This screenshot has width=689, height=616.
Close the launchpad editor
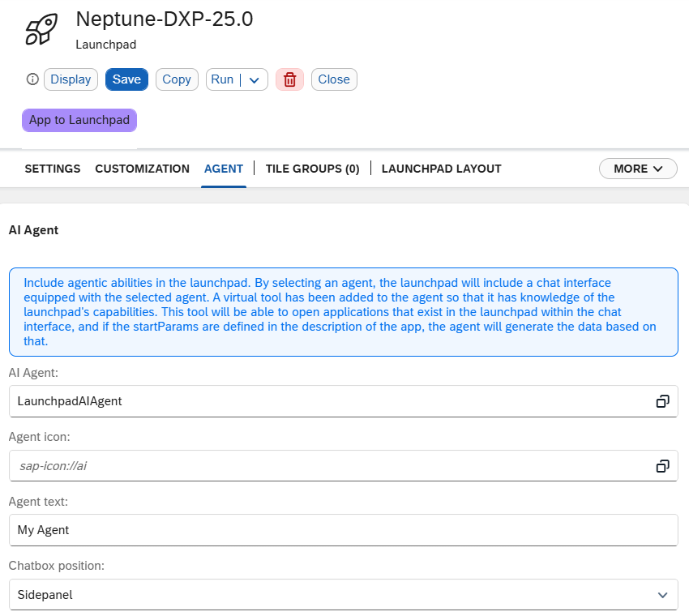coord(334,79)
